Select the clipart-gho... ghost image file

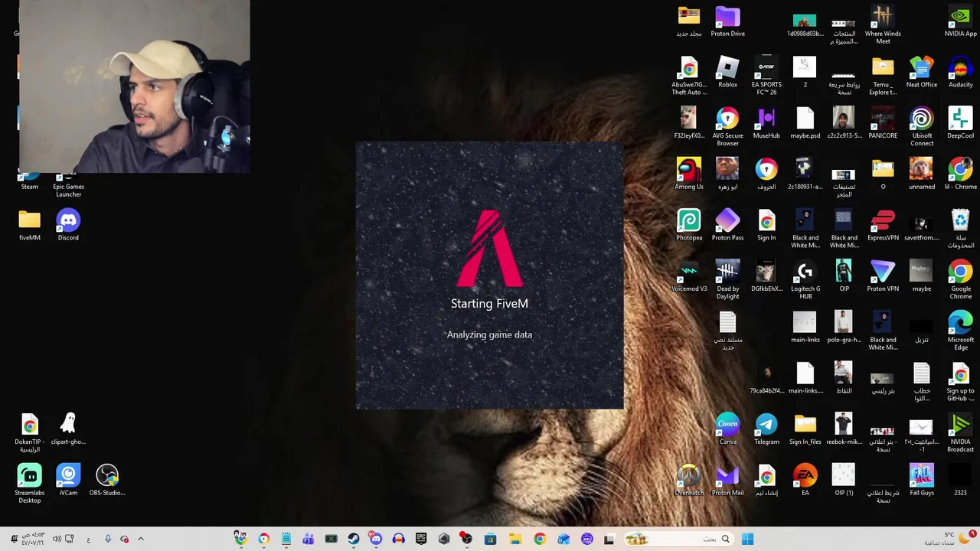coord(68,430)
